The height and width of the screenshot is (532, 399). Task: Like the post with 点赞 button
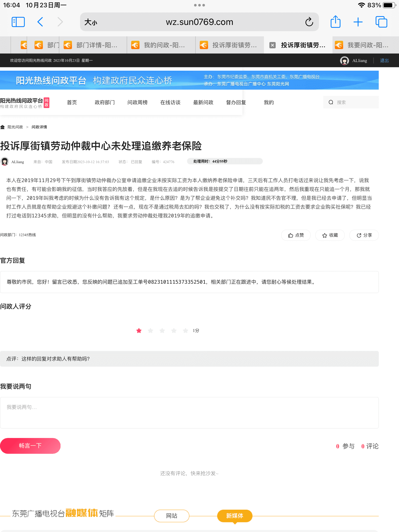tap(296, 235)
